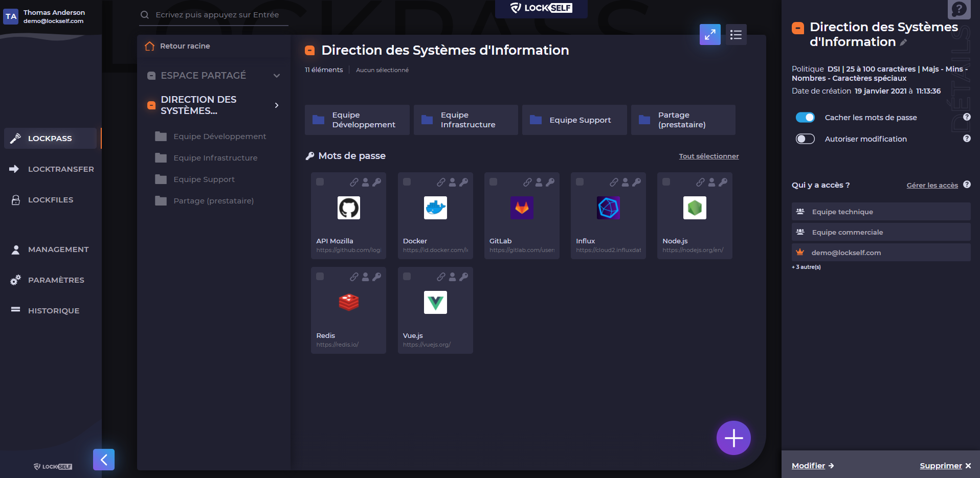Screen dimensions: 980x478
Task: Click the search magnifier icon
Action: 145,15
